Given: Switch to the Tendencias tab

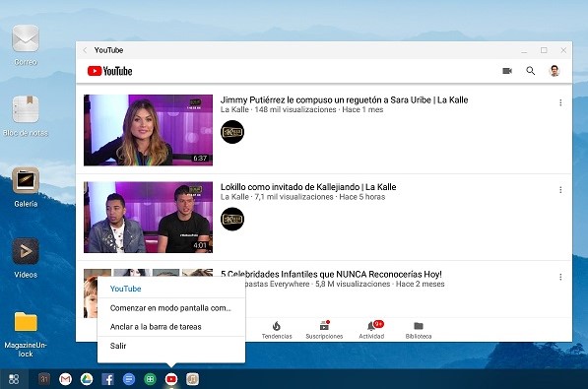Looking at the screenshot, I should click(277, 330).
